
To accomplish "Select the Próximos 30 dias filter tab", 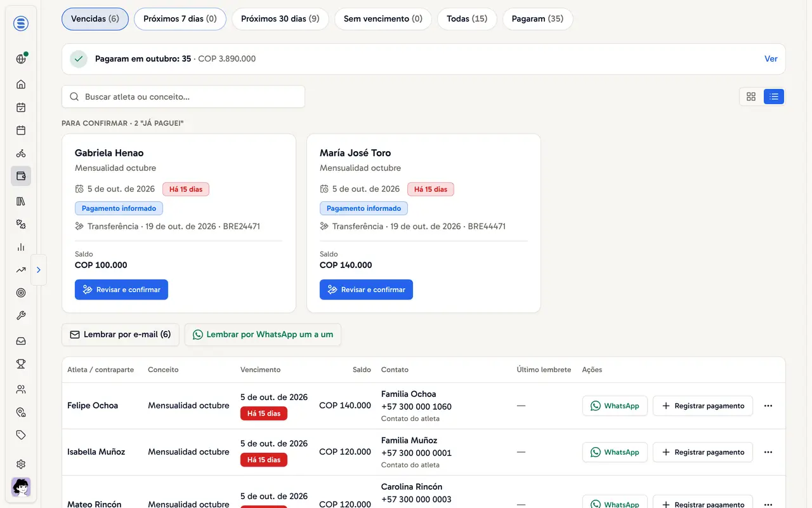I will [x=280, y=19].
